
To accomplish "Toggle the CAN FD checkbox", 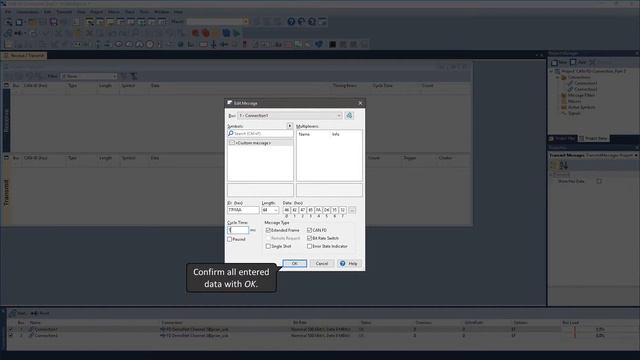I will coord(309,230).
